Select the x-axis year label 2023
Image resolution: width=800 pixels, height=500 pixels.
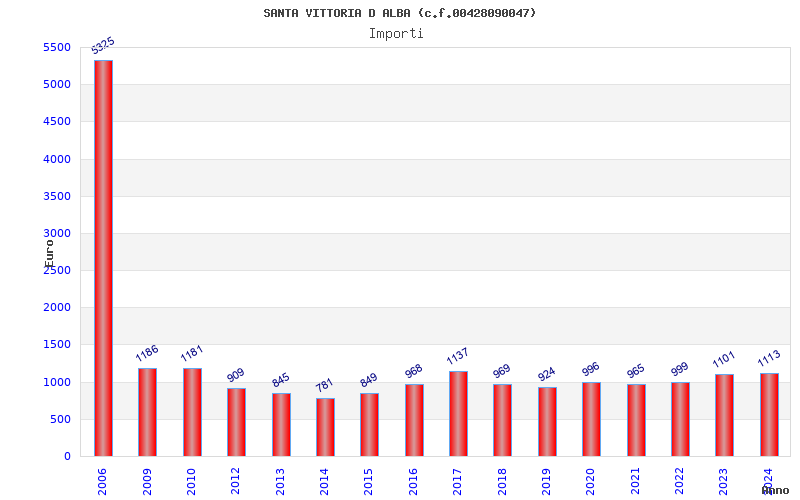click(x=724, y=482)
